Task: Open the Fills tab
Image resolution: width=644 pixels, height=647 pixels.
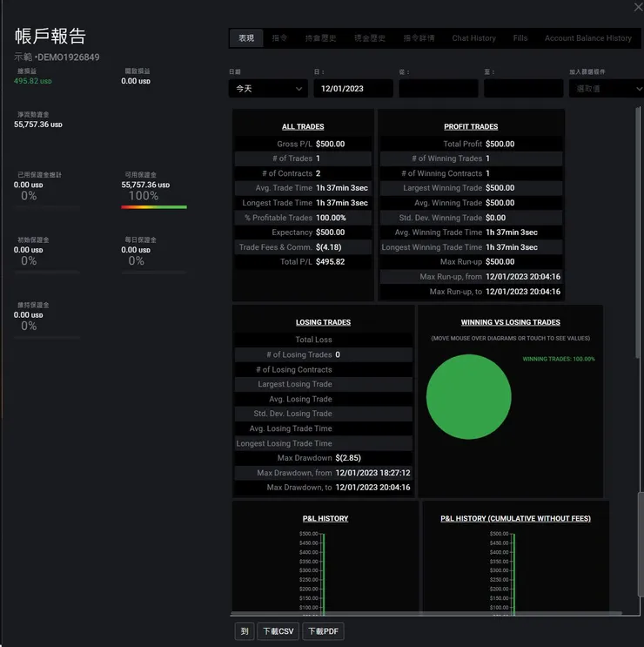Action: pyautogui.click(x=520, y=38)
